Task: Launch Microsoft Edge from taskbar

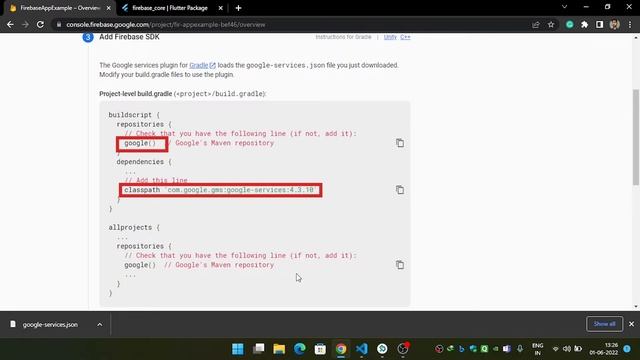Action: click(300, 349)
